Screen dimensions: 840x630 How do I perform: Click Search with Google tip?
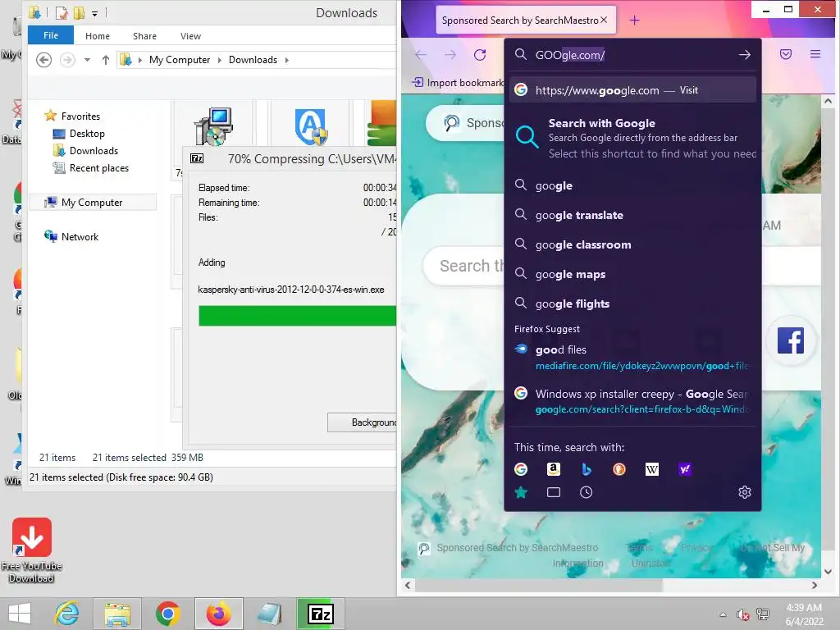tap(632, 138)
